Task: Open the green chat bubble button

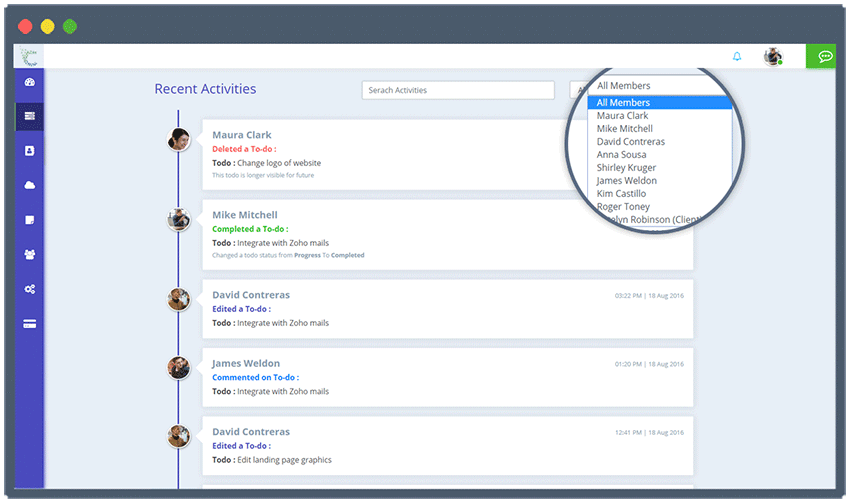Action: [x=821, y=56]
